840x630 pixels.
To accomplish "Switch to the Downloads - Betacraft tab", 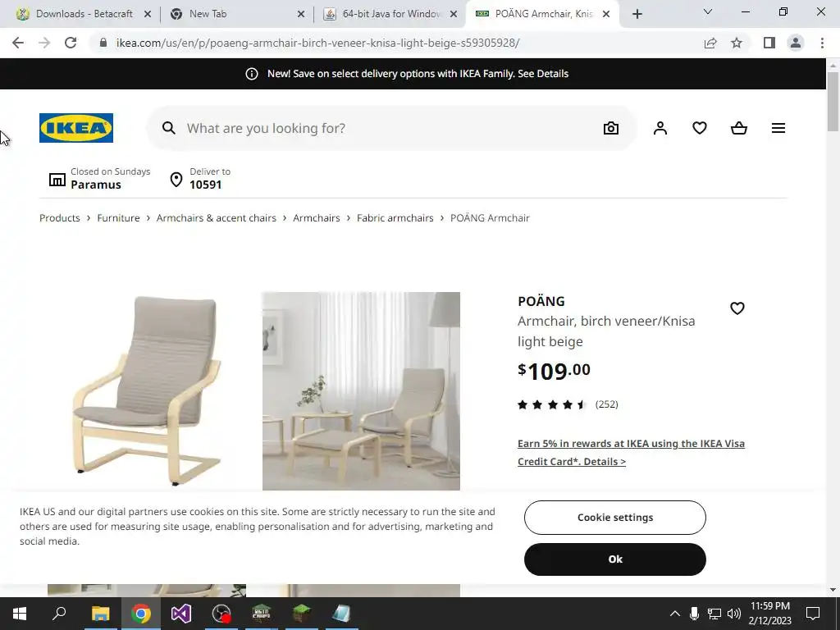I will [x=84, y=14].
